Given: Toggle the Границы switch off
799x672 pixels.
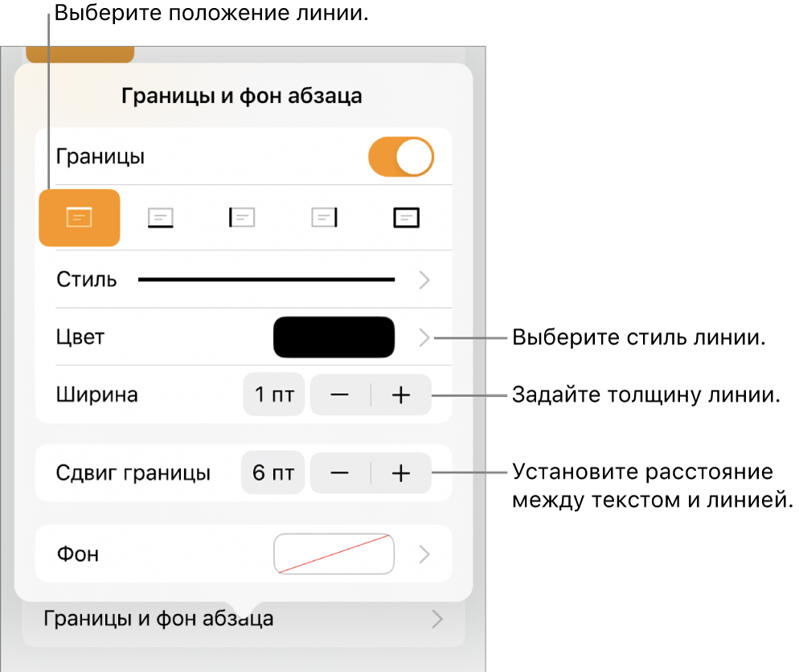Looking at the screenshot, I should [x=401, y=157].
